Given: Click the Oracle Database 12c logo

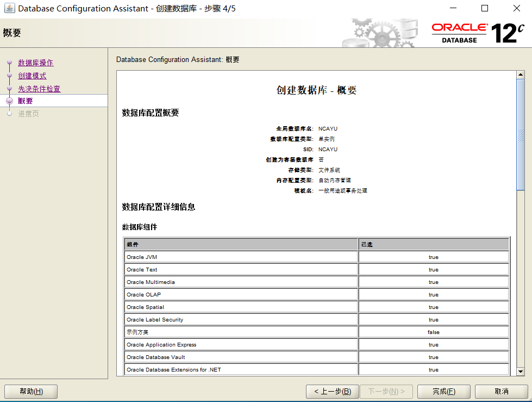Looking at the screenshot, I should tap(478, 33).
